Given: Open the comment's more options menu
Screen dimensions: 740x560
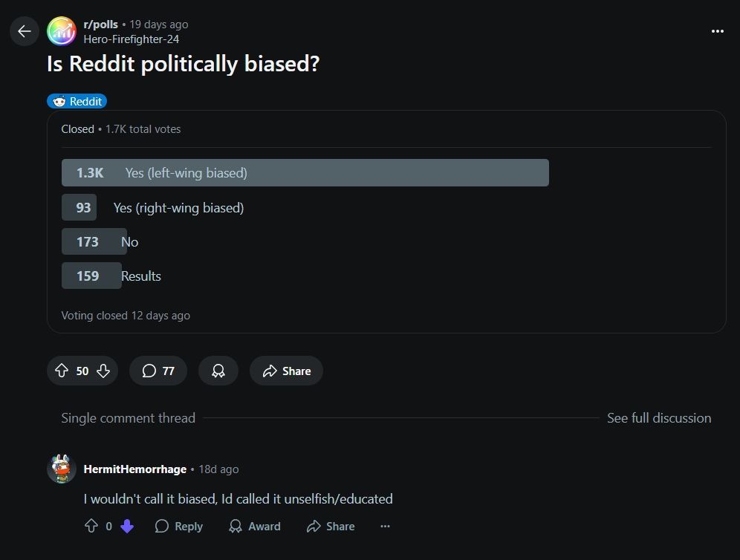Looking at the screenshot, I should click(385, 526).
